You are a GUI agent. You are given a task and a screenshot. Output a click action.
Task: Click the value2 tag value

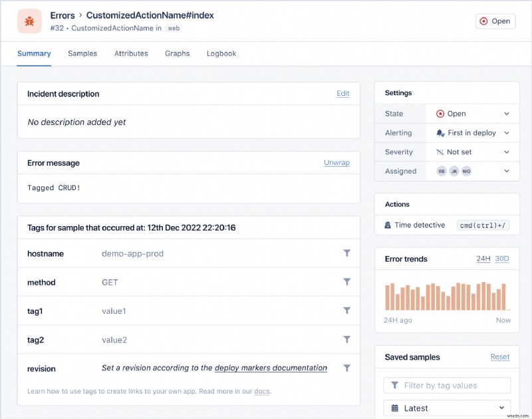tap(114, 340)
